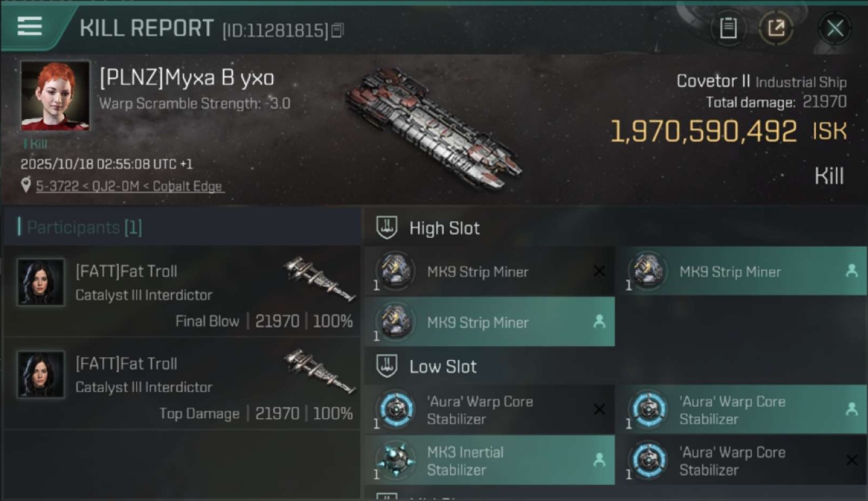This screenshot has height=501, width=868.
Task: Click the High Slot section shield icon
Action: click(x=387, y=228)
